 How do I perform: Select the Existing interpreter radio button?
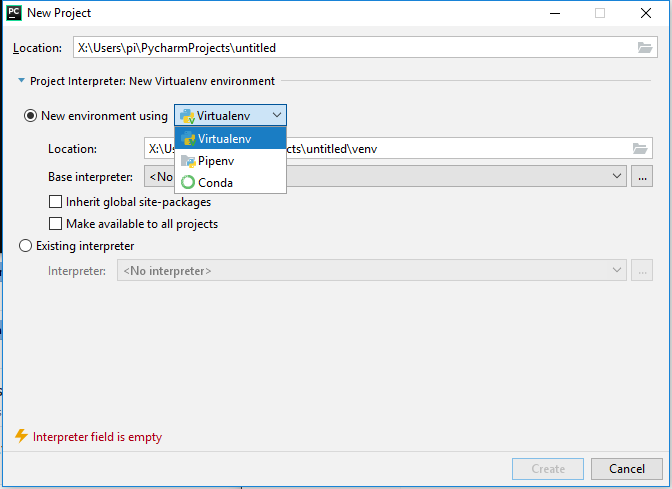[26, 246]
